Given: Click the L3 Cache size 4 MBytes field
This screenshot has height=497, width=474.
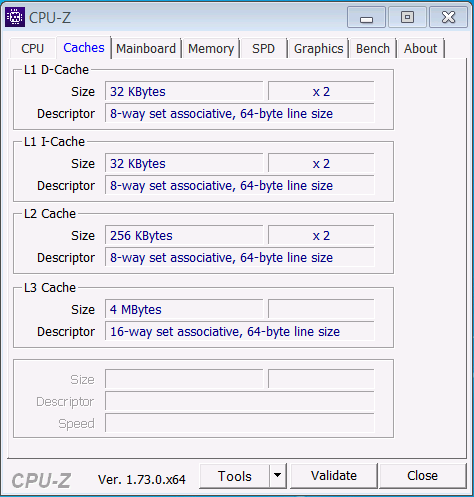Looking at the screenshot, I should point(184,309).
